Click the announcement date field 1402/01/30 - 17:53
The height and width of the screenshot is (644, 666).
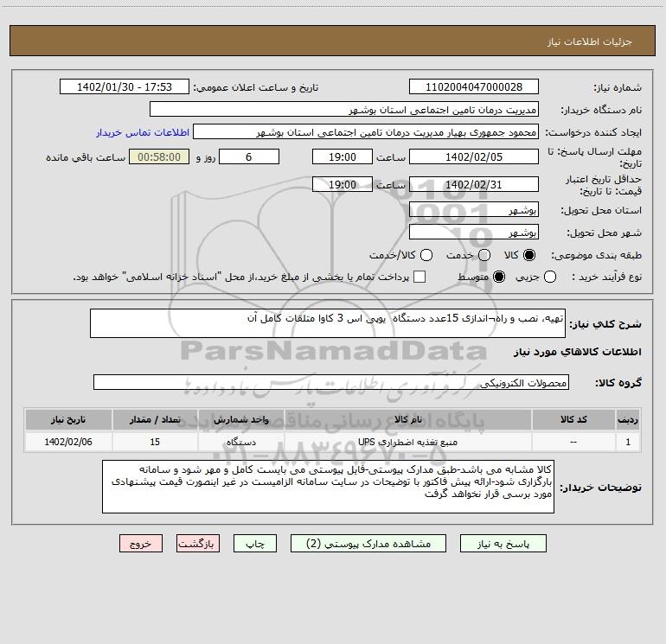(125, 87)
